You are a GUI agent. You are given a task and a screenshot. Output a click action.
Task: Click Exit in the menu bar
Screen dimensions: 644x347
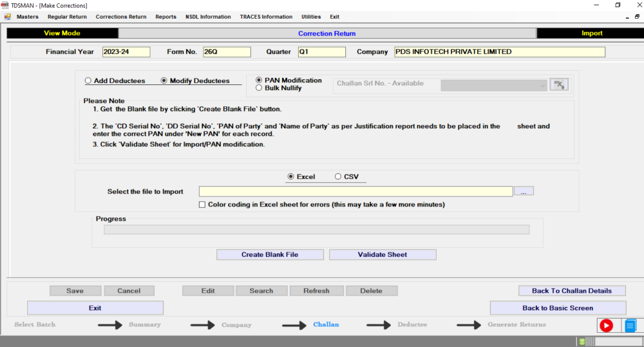[334, 17]
